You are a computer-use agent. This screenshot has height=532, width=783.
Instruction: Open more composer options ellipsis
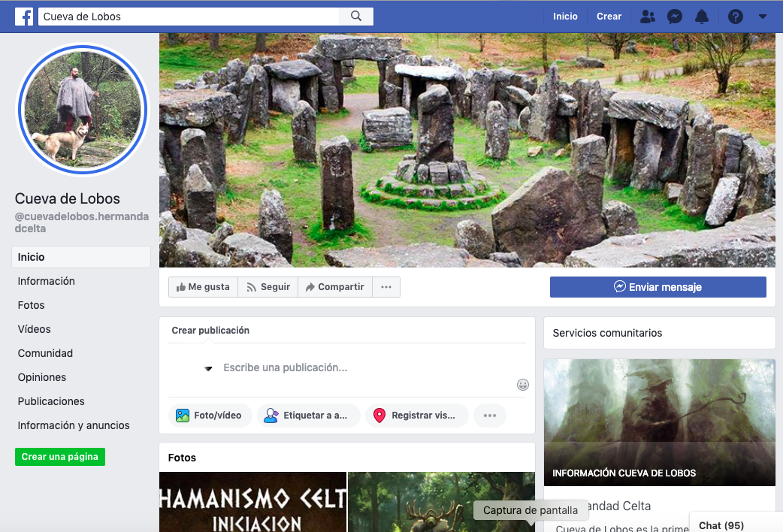490,416
